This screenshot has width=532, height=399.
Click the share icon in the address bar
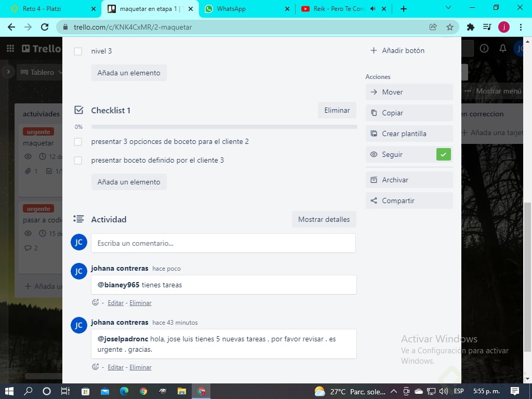point(433,26)
